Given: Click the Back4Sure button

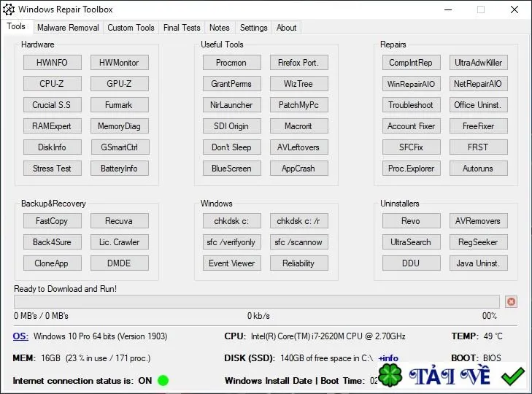Looking at the screenshot, I should (x=53, y=242).
